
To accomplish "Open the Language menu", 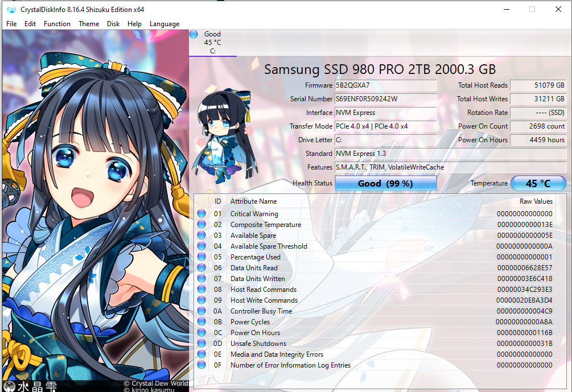I will point(164,24).
